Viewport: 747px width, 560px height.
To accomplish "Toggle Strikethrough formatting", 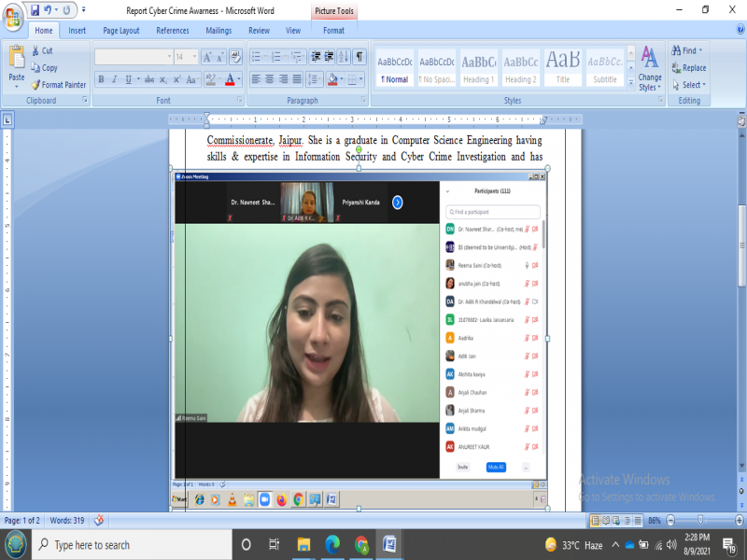I will (x=148, y=79).
